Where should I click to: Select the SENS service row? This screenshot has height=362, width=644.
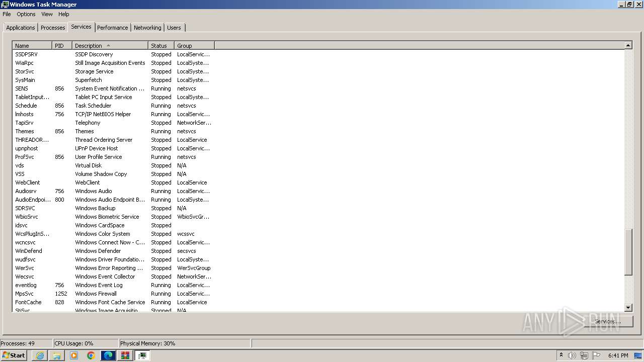113,88
